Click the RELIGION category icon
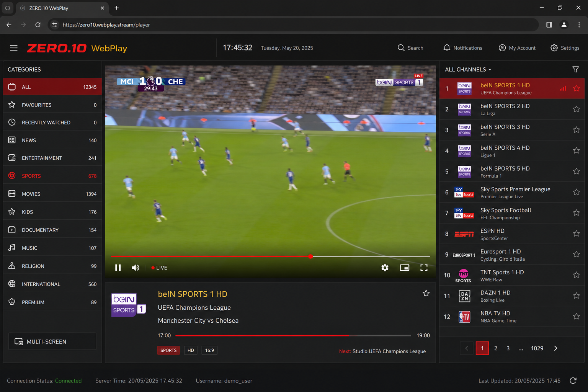This screenshot has height=392, width=588. [x=12, y=266]
